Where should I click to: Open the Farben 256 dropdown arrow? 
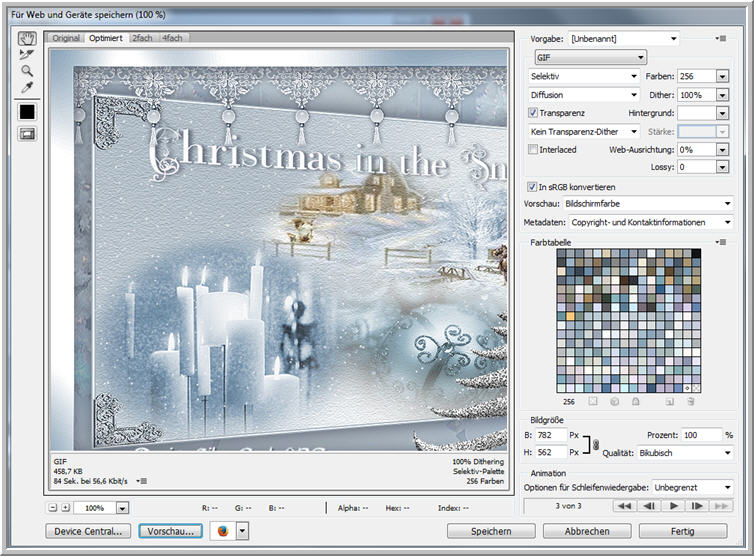tap(722, 76)
